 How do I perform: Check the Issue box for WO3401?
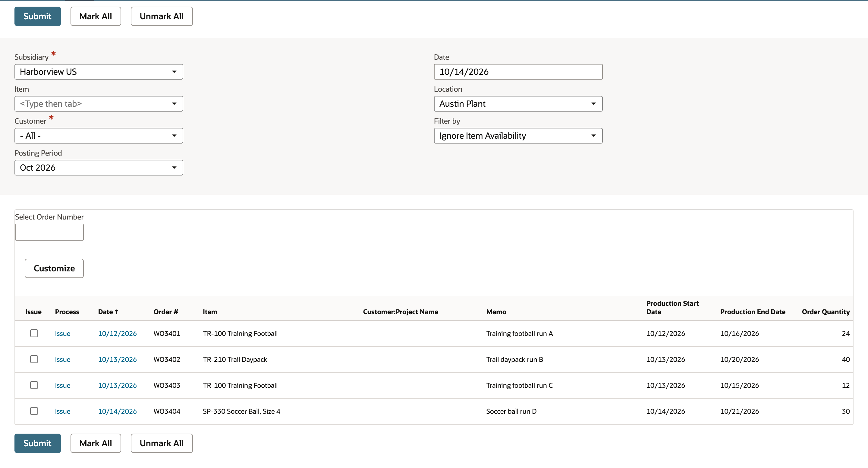click(34, 333)
